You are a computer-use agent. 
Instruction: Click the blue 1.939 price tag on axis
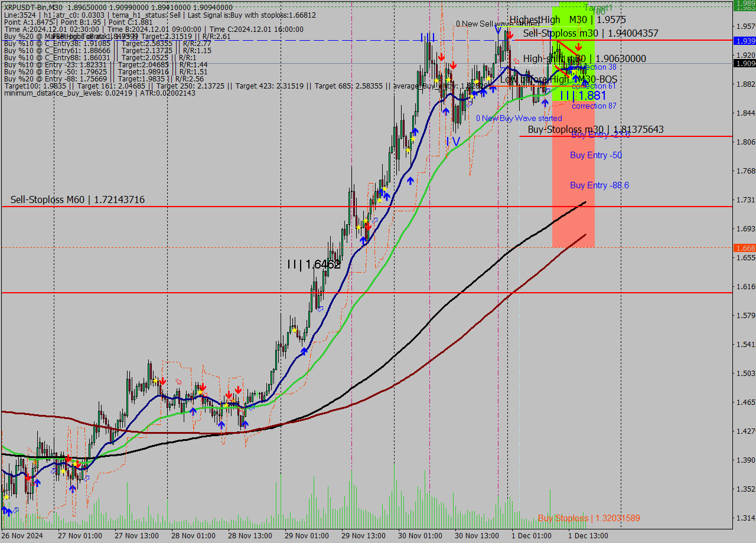point(744,41)
